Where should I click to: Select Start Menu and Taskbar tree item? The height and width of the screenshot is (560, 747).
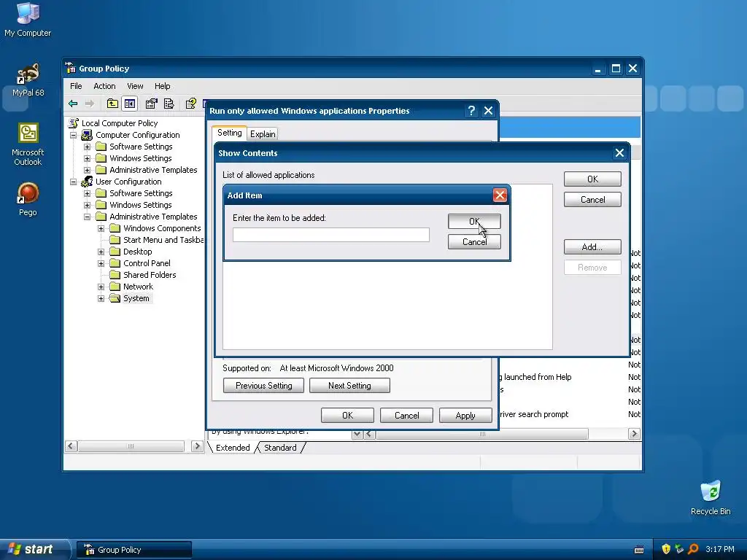(x=163, y=240)
